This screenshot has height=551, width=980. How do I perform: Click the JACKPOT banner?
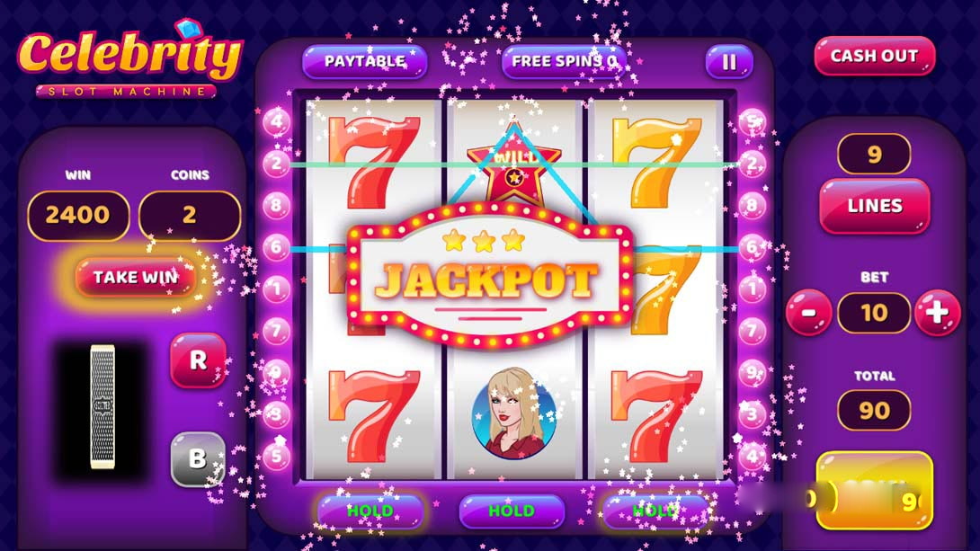[x=490, y=275]
